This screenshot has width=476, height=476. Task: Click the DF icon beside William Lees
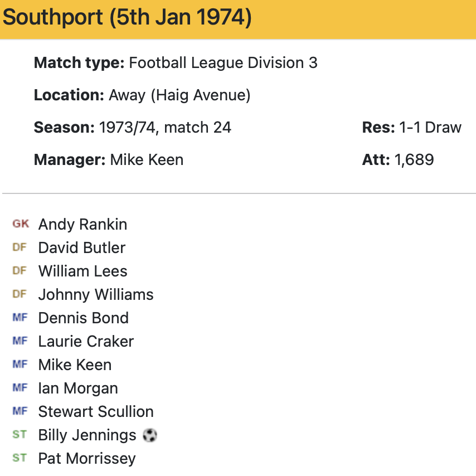point(20,271)
